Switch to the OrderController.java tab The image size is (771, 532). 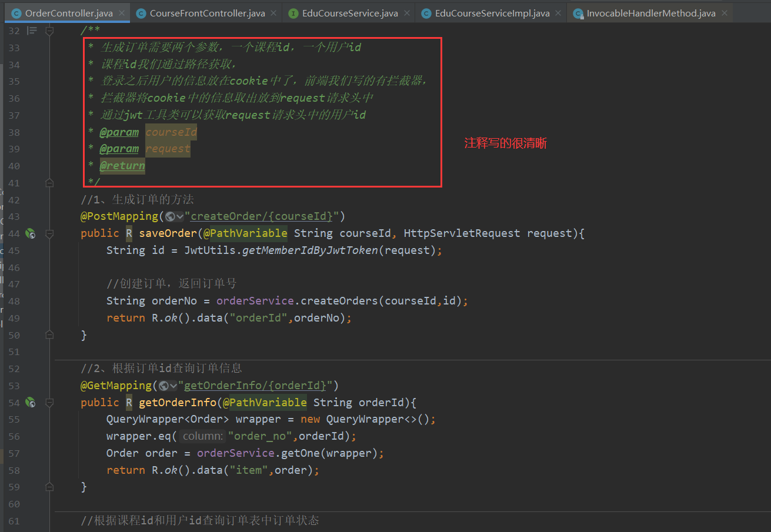(67, 13)
